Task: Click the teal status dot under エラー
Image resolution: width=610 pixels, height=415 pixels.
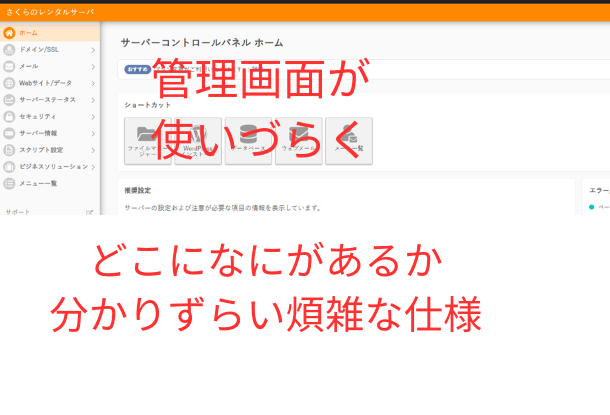Action: (591, 207)
